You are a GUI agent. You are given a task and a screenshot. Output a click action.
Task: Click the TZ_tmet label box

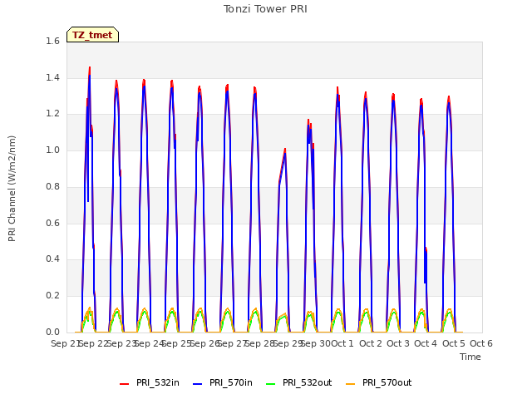point(92,35)
